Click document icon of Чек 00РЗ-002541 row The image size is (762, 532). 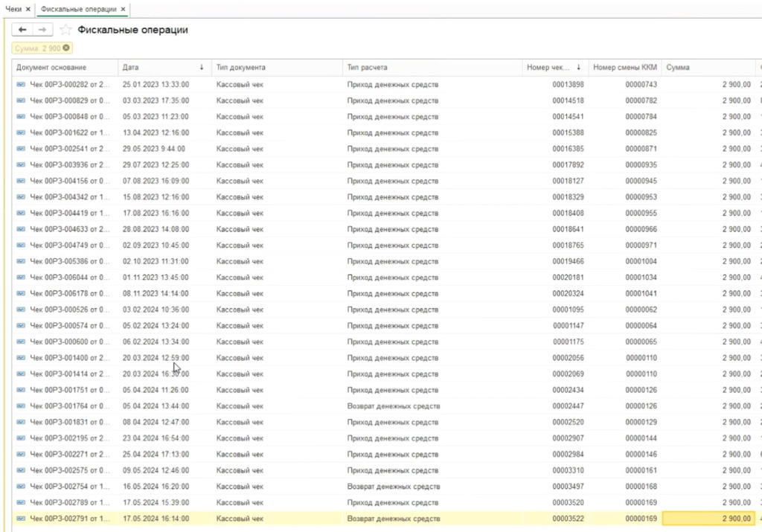pos(21,149)
